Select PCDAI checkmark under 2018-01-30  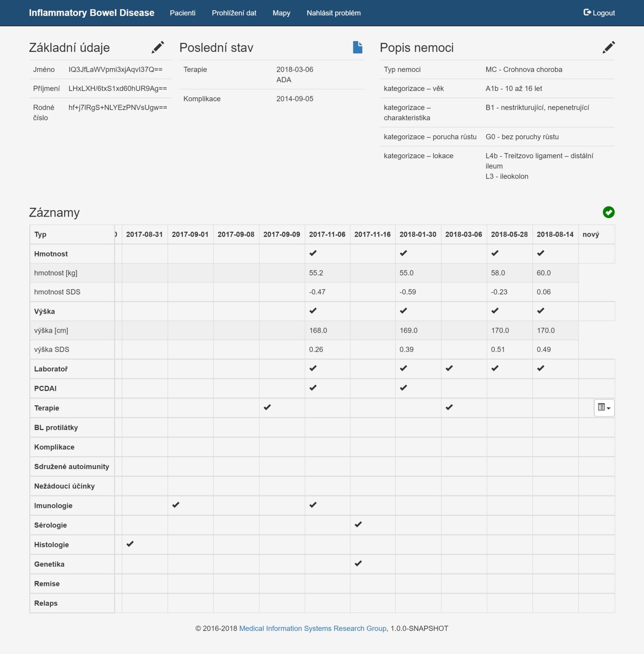click(x=404, y=388)
